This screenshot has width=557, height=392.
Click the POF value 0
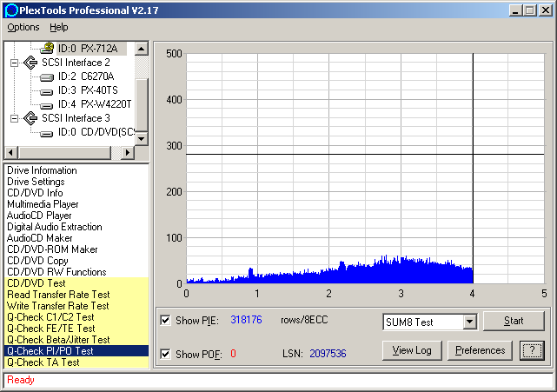[233, 354]
